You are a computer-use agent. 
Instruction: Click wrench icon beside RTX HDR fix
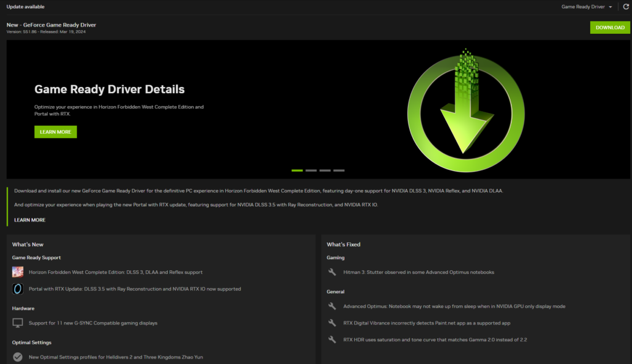(332, 340)
